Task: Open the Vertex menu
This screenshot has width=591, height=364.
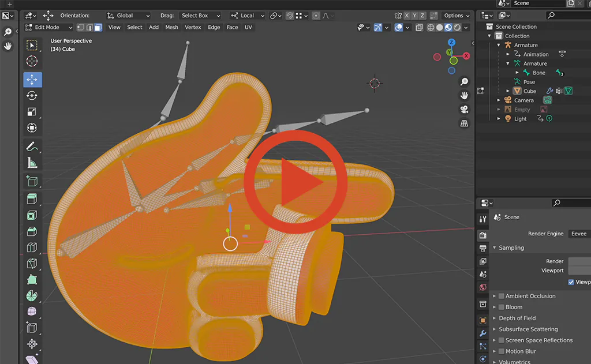Action: 193,27
